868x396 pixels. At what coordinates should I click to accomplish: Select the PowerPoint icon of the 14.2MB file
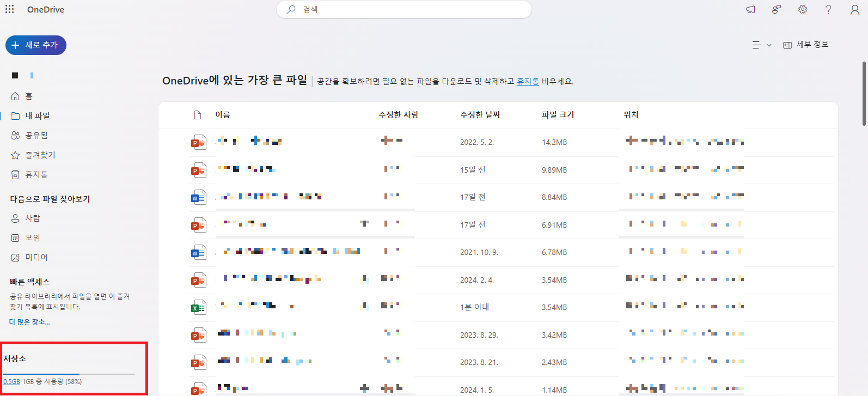tap(198, 142)
